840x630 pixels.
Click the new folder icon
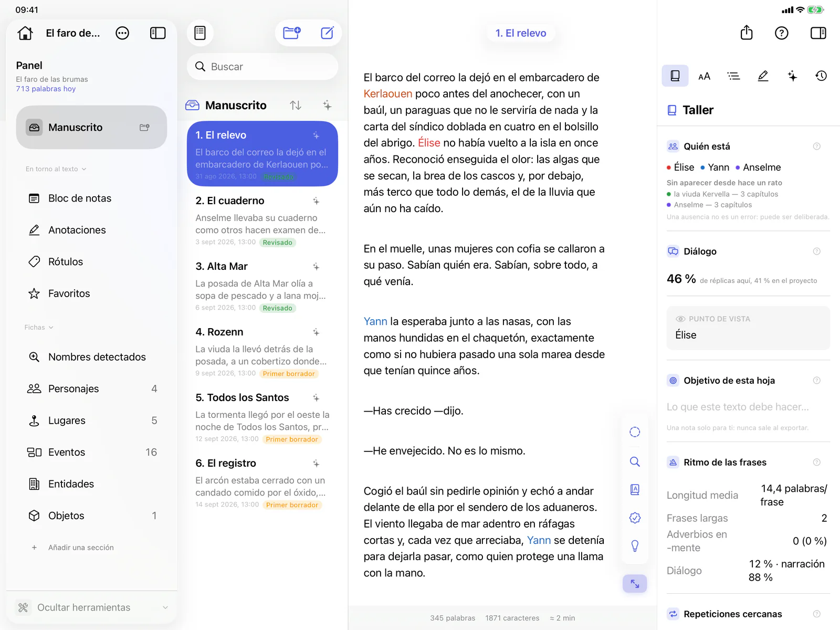click(292, 33)
